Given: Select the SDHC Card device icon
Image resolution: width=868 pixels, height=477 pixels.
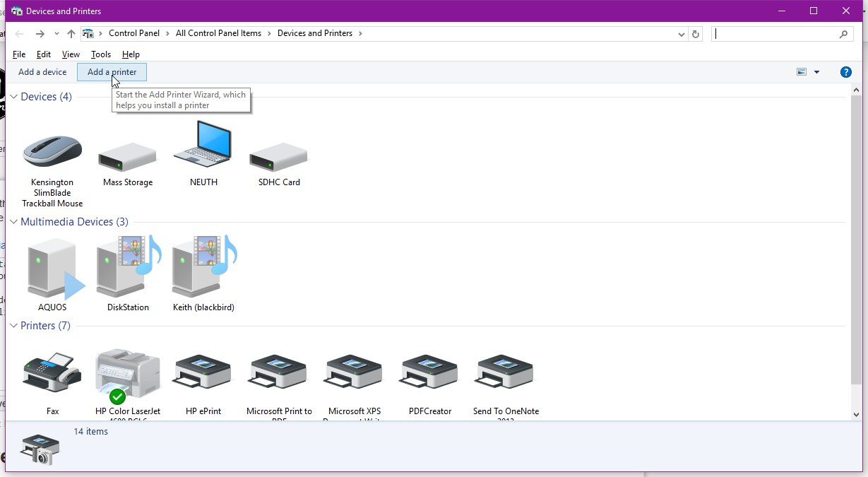Looking at the screenshot, I should [x=279, y=156].
